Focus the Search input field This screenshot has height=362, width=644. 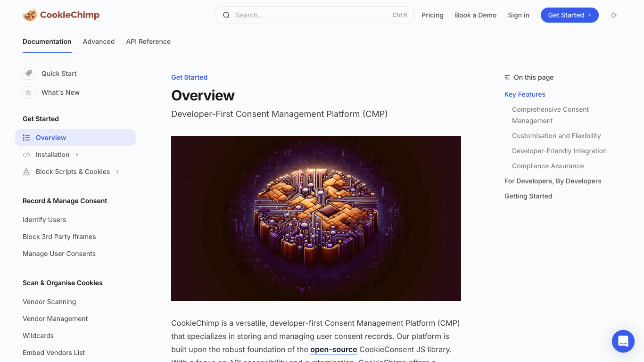pyautogui.click(x=314, y=15)
